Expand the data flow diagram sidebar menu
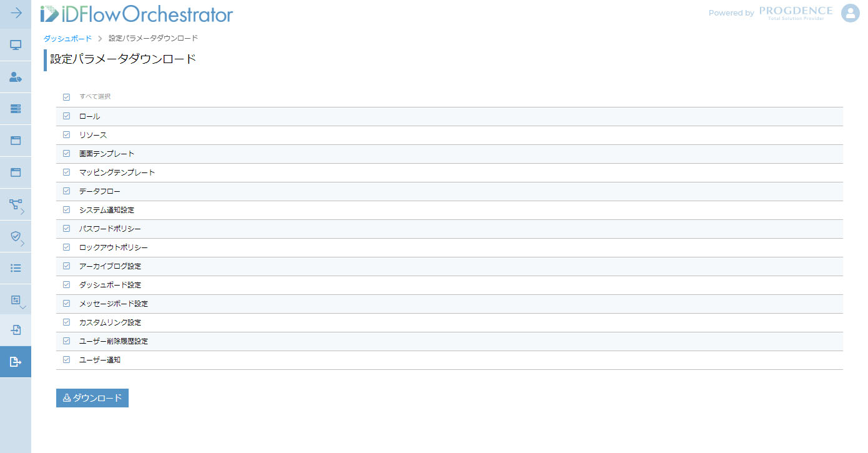 pos(16,204)
